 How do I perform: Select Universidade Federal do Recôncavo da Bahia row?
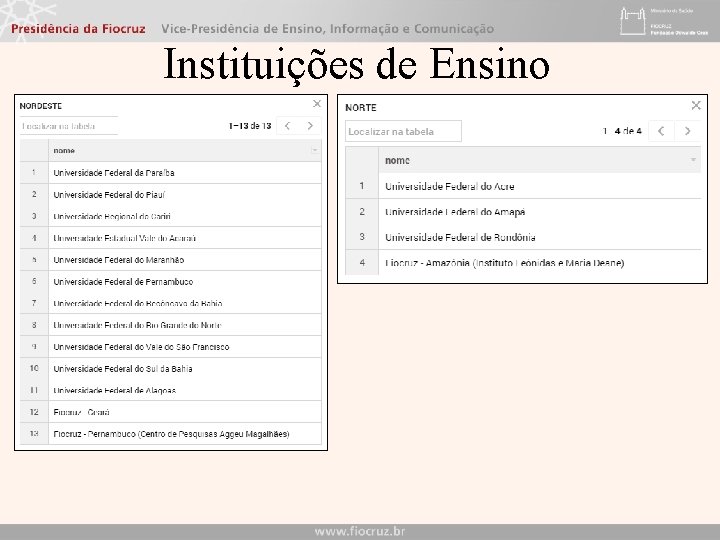click(171, 303)
